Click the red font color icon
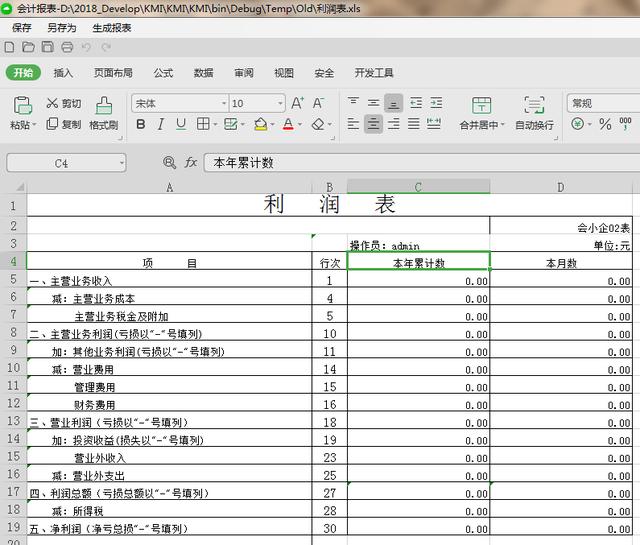The height and width of the screenshot is (545, 640). tap(288, 124)
